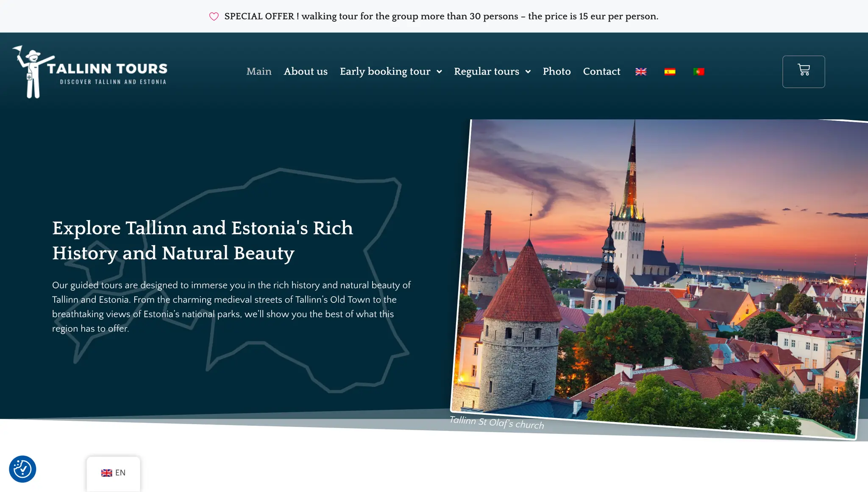Open Early booking tour menu item

click(385, 71)
